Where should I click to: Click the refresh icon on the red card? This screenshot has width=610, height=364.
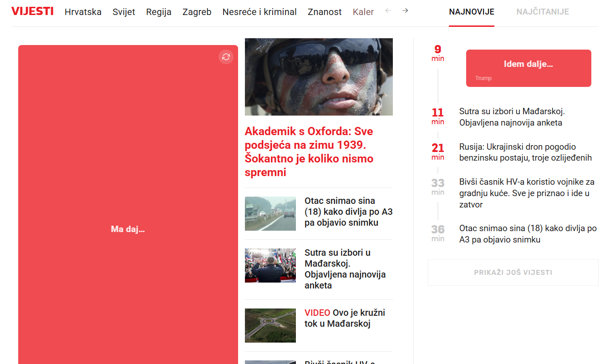pos(226,57)
